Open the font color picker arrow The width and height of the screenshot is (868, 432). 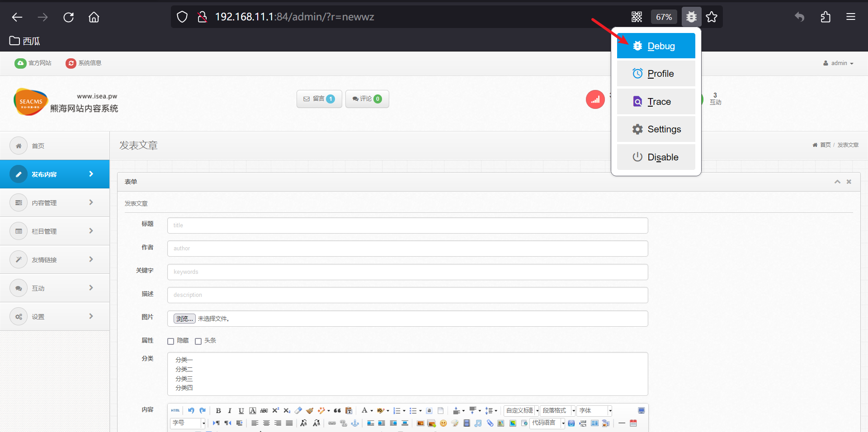[372, 411]
